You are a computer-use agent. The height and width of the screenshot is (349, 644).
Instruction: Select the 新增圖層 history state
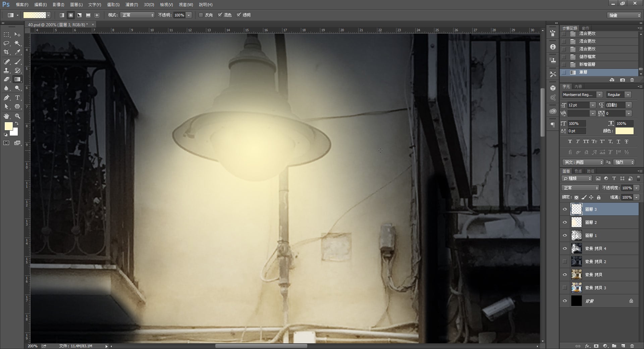(x=587, y=64)
